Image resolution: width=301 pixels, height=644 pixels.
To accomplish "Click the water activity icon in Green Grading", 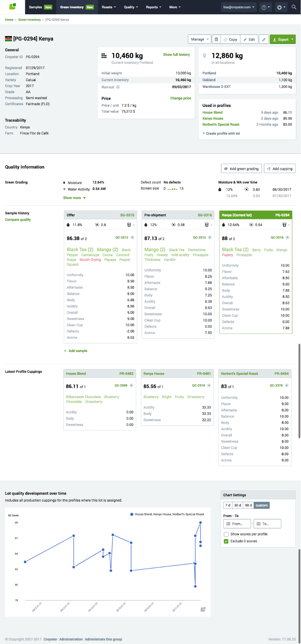I will tap(65, 189).
